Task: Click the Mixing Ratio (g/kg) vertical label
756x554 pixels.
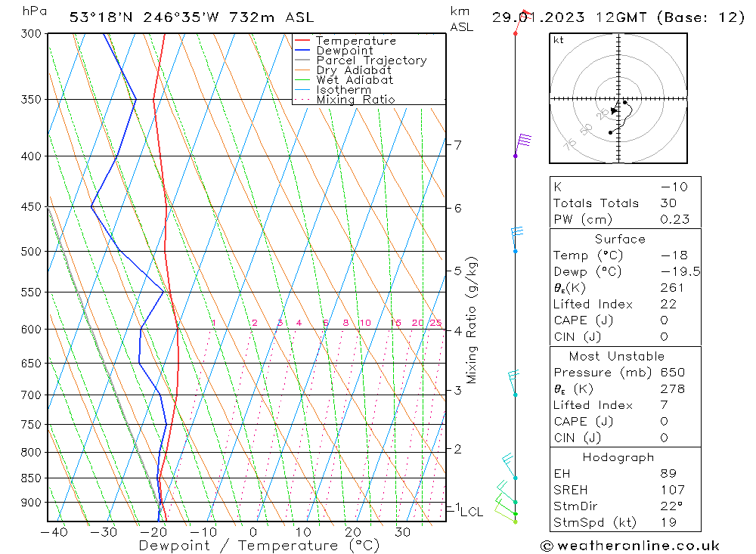Action: 472,320
